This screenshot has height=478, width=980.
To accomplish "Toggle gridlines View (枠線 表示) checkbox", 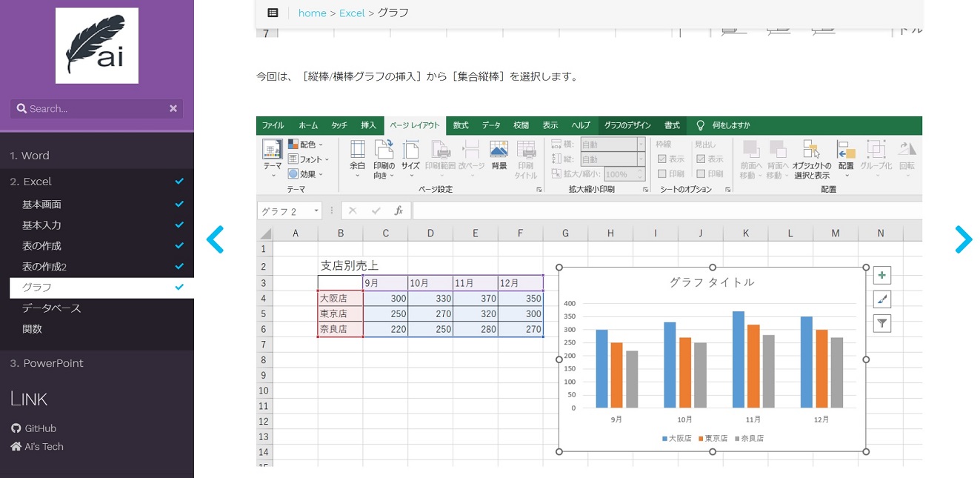I will pyautogui.click(x=662, y=159).
